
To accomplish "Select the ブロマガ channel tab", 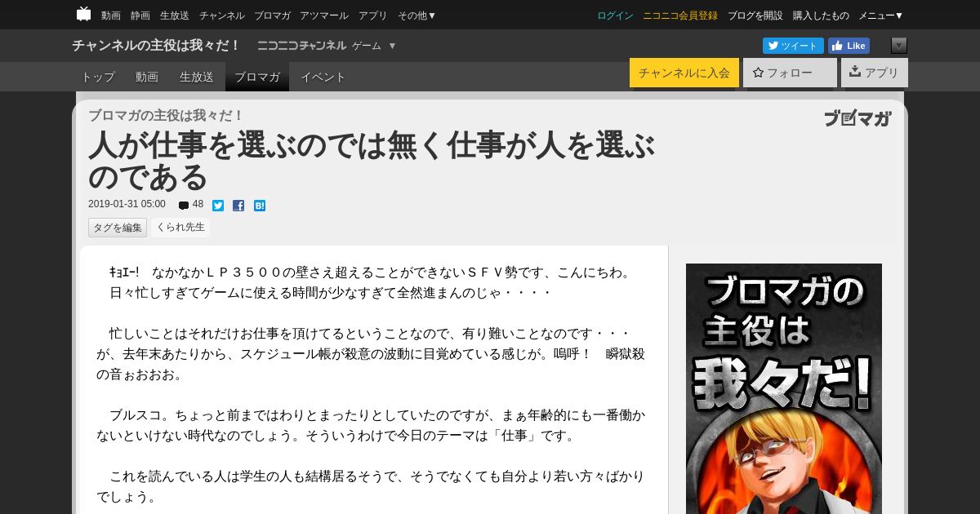I will [257, 77].
